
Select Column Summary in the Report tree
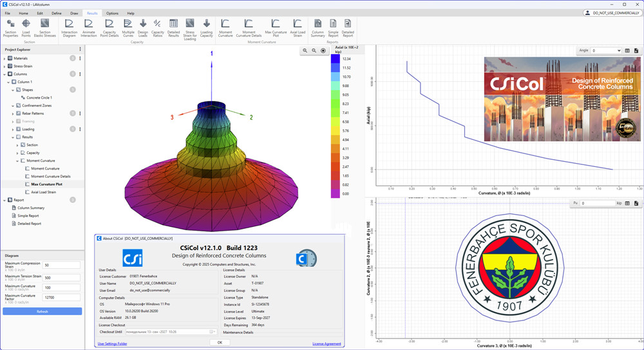click(31, 208)
